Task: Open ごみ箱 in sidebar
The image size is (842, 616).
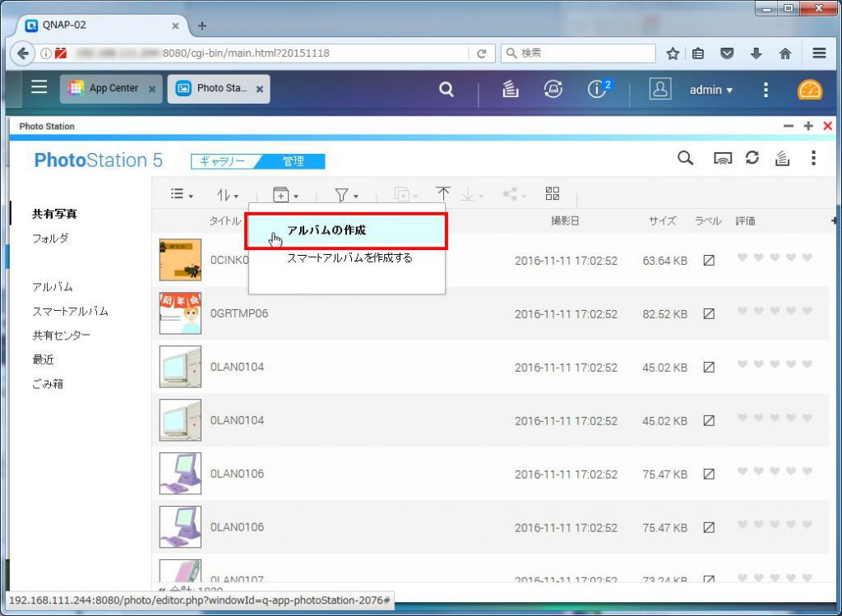Action: click(48, 383)
